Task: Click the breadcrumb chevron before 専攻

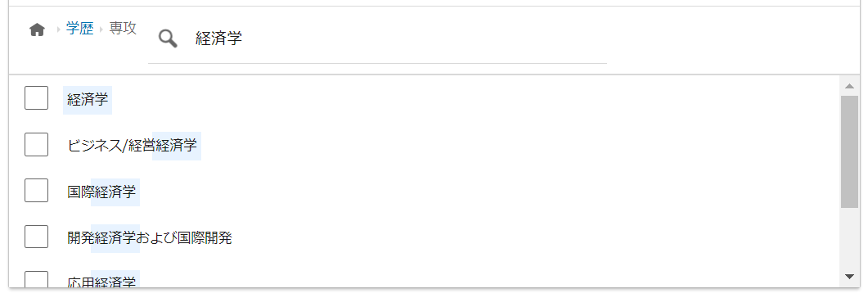Action: (x=101, y=30)
